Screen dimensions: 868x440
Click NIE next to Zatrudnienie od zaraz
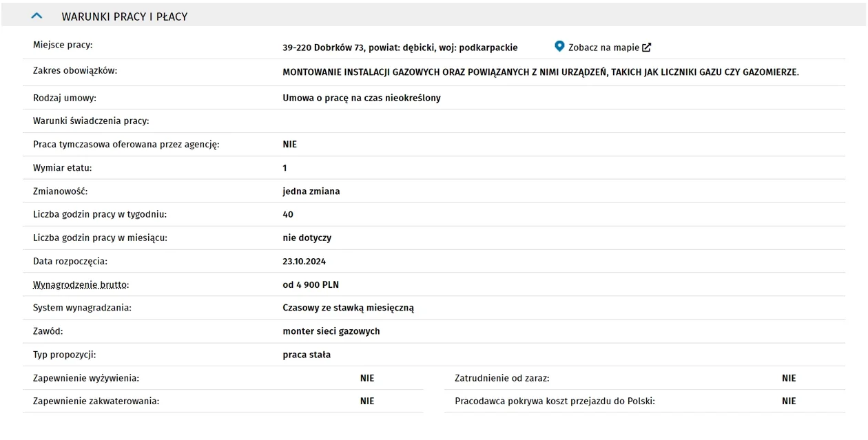tap(789, 378)
